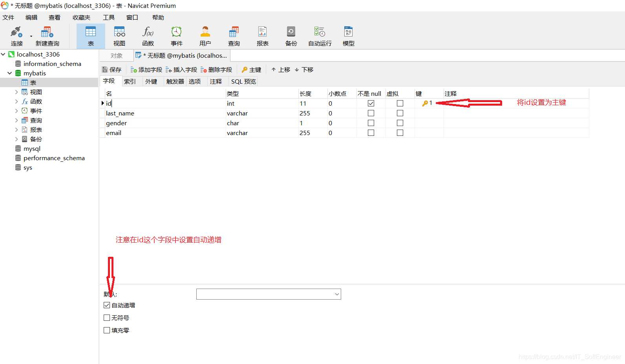Select the 表 table toolbar icon
This screenshot has width=625, height=364.
[x=91, y=36]
